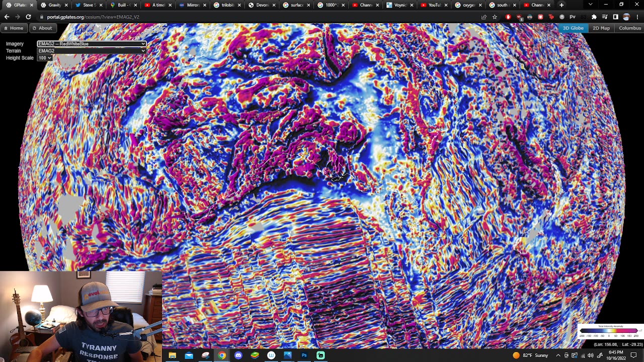This screenshot has height=362, width=644.
Task: Open the Imagery dropdown EMAG2 RedWhiteBlue
Action: pyautogui.click(x=92, y=44)
